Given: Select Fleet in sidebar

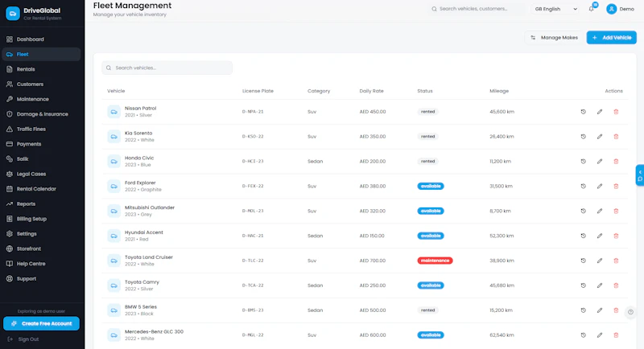Looking at the screenshot, I should coord(41,54).
